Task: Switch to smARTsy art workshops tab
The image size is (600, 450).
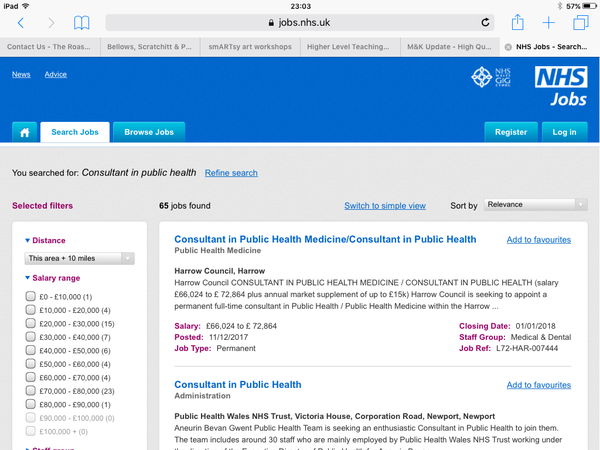Action: pyautogui.click(x=250, y=47)
